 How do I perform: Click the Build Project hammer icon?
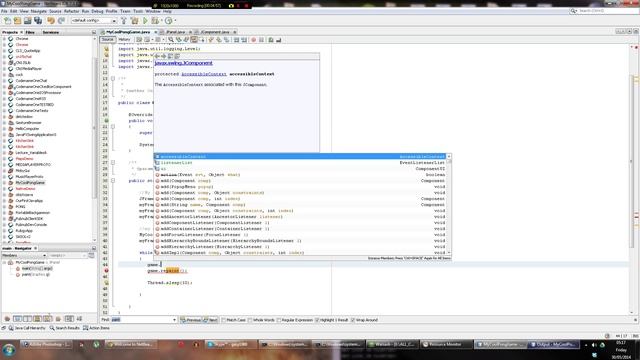124,20
